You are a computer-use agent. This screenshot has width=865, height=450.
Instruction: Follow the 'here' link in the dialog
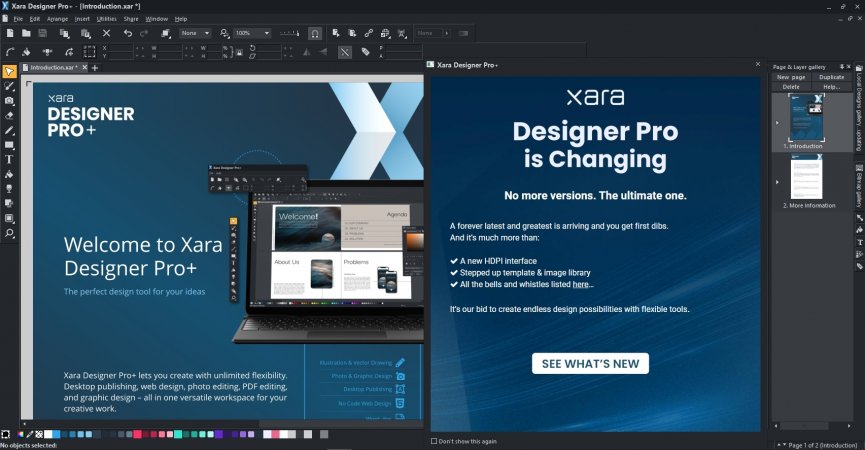[x=580, y=285]
